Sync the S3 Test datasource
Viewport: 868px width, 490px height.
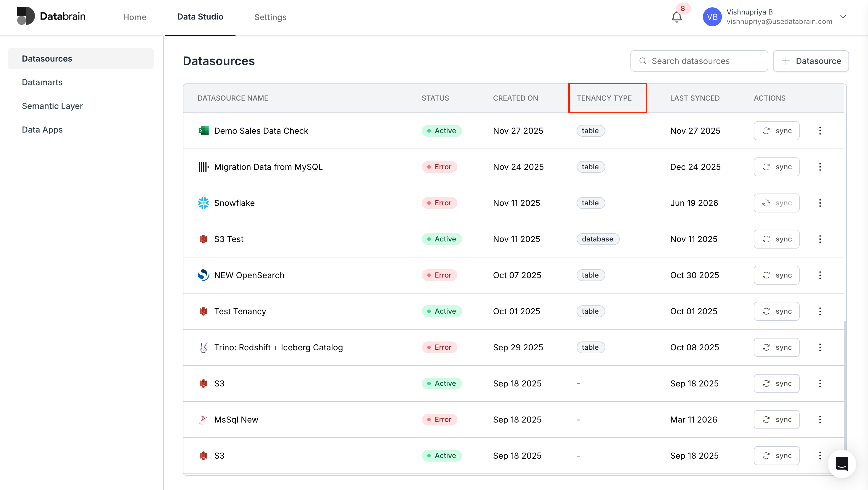click(776, 239)
